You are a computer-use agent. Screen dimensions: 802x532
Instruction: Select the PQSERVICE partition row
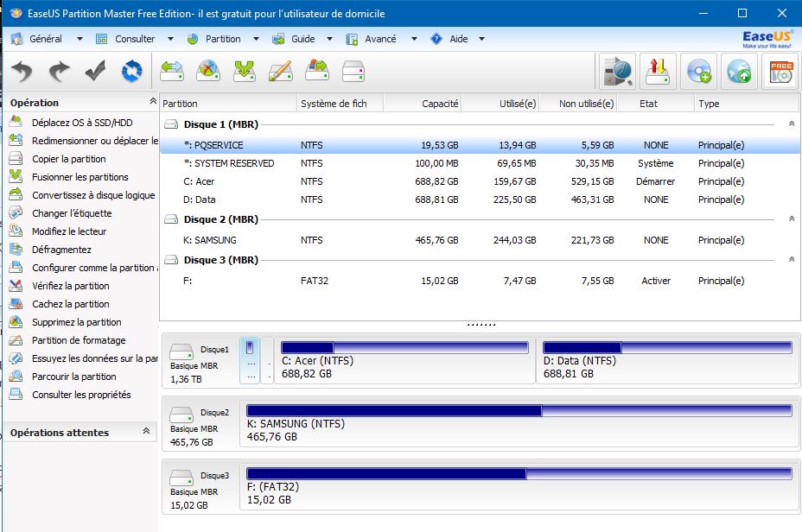[x=480, y=145]
